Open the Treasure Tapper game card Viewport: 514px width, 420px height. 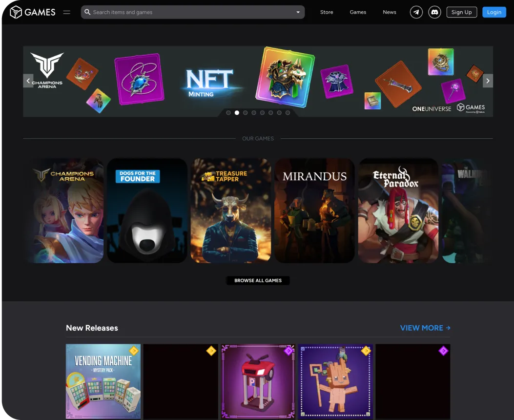tap(231, 210)
